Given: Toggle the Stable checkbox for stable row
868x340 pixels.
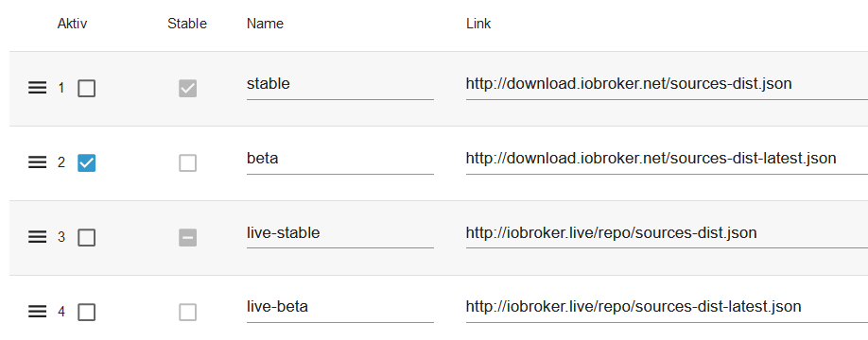Looking at the screenshot, I should click(187, 89).
